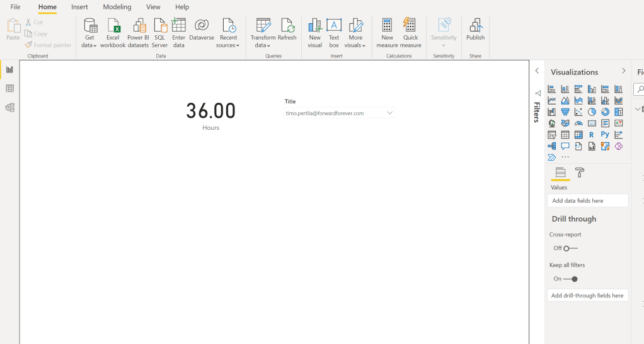This screenshot has height=344, width=644.
Task: Choose the funnel chart visual
Action: (x=565, y=112)
